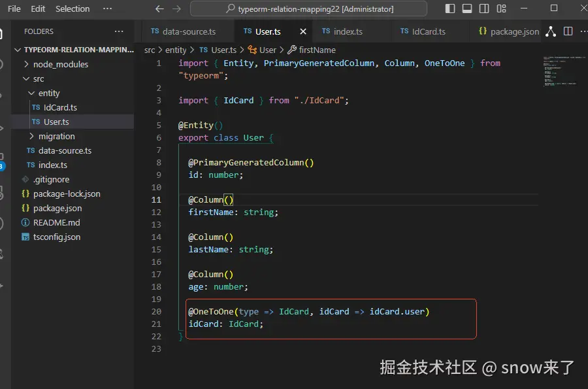Click the Go Forward arrow in title bar
The width and height of the screenshot is (588, 389).
coord(176,9)
